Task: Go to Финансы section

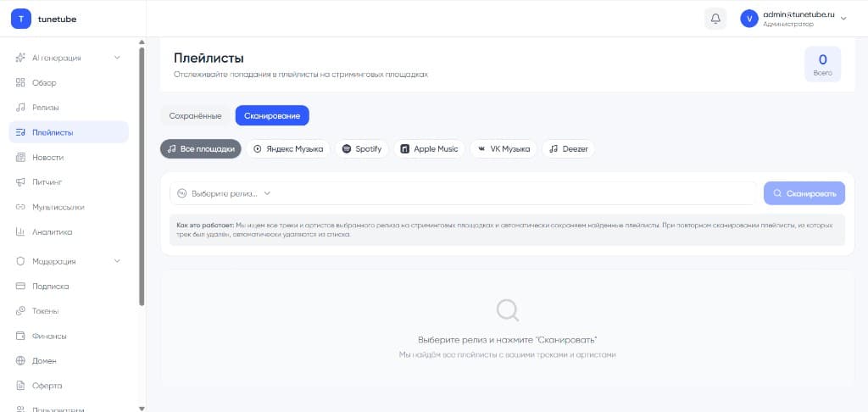Action: click(x=69, y=337)
